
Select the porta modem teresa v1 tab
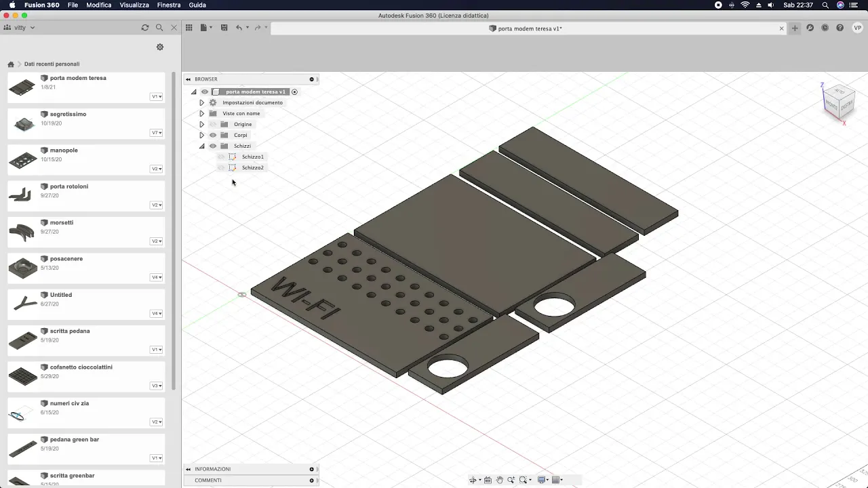click(526, 28)
